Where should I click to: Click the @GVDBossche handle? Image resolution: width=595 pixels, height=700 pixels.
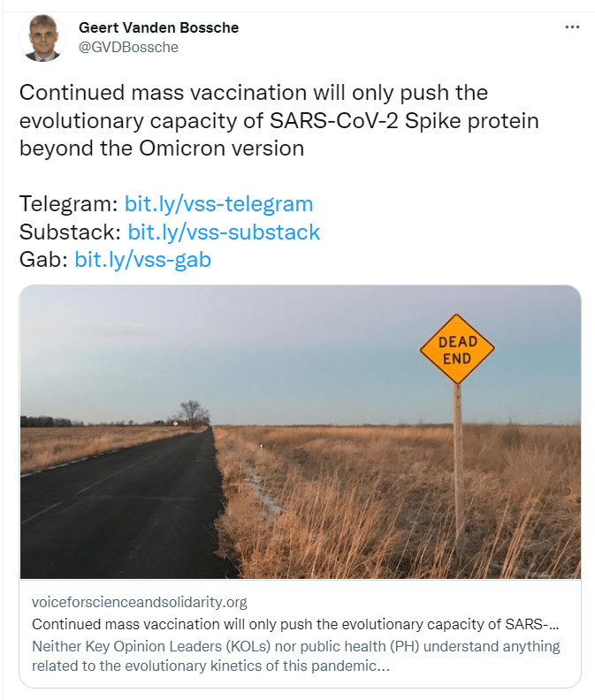tap(128, 47)
